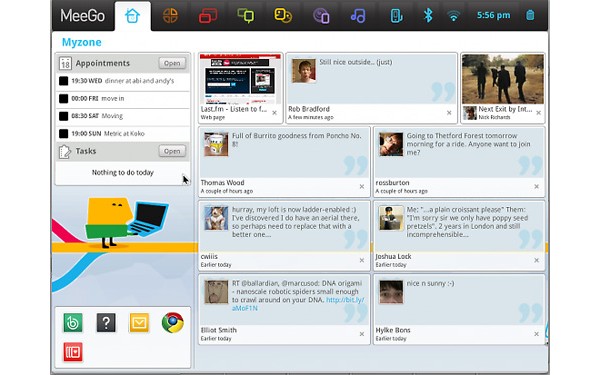The image size is (600, 375).
Task: Click Thomas Wood's mug avatar
Action: 216,144
